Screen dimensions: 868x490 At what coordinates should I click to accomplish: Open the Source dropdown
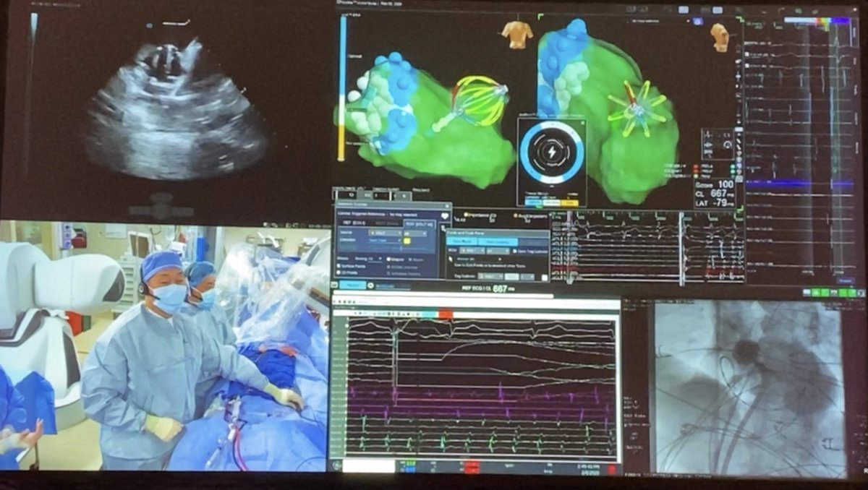[386, 233]
